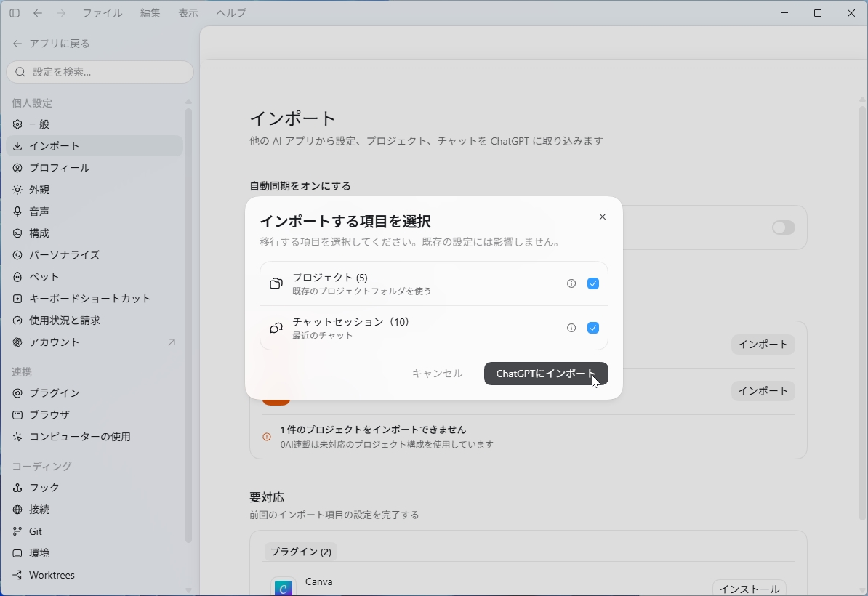The width and height of the screenshot is (868, 596).
Task: Uncheck the プロジェクト (5) checkbox
Action: (x=593, y=283)
